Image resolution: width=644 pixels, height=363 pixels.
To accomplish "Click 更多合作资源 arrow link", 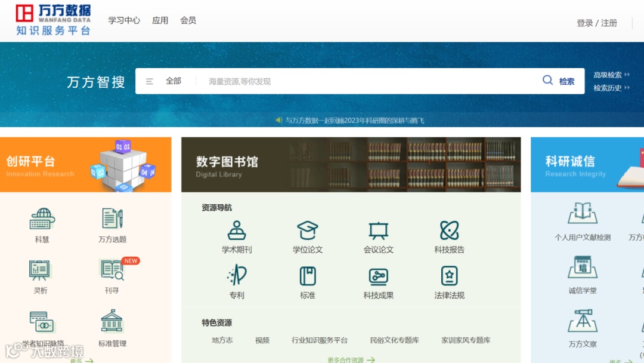I will tap(351, 359).
